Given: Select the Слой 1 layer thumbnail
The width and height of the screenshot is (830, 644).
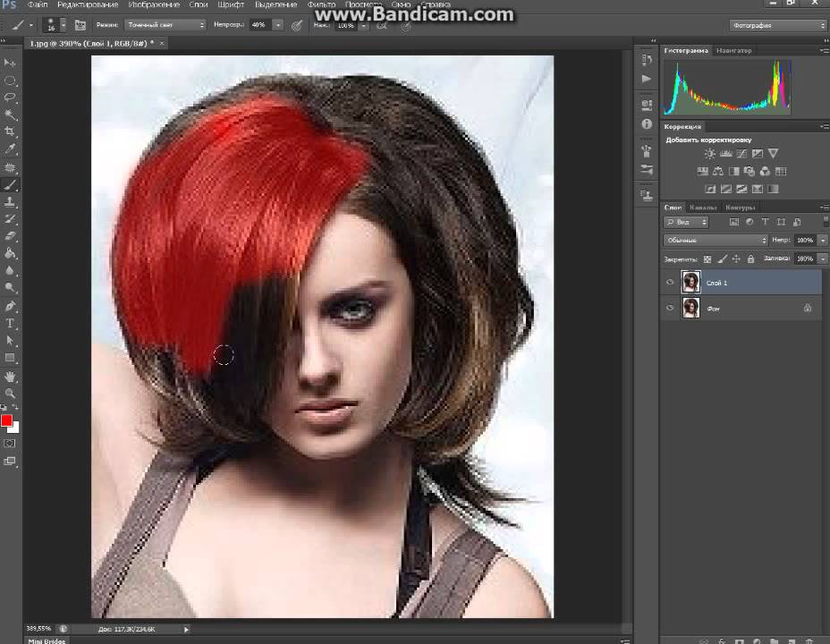Looking at the screenshot, I should pyautogui.click(x=690, y=283).
